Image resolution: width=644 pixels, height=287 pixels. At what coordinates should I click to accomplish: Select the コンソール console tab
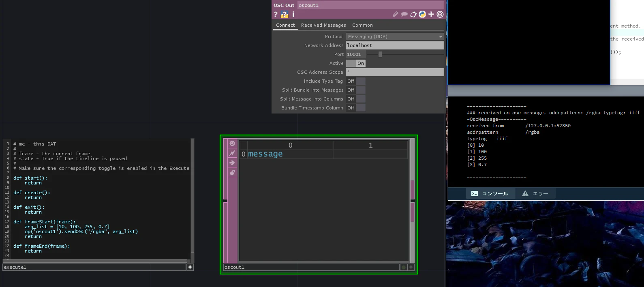click(x=490, y=194)
